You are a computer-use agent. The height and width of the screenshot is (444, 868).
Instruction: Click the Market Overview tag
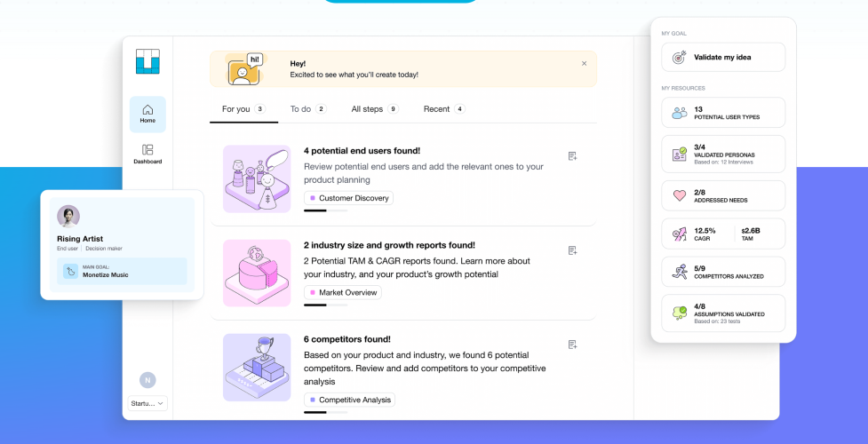(x=343, y=292)
